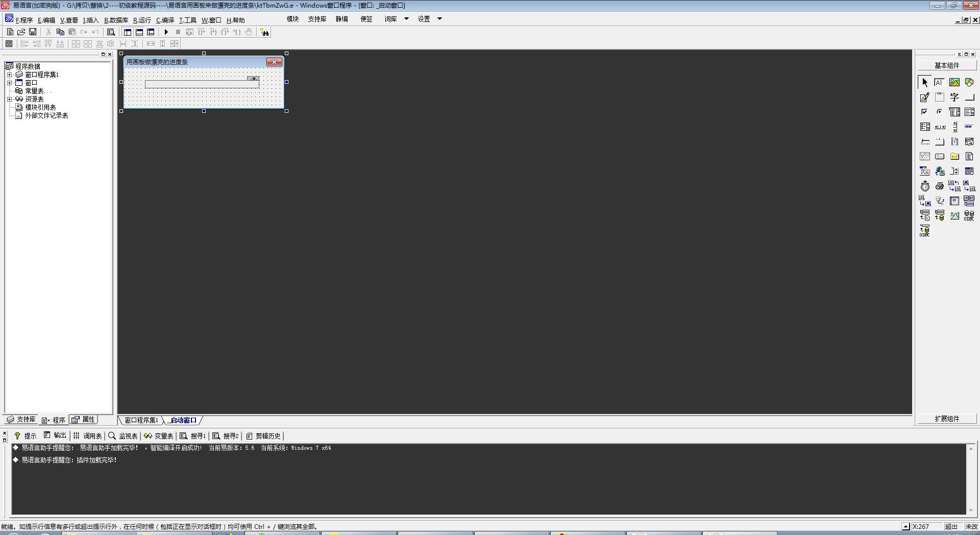Switch to the 窗口程序集1 tab

click(x=141, y=420)
